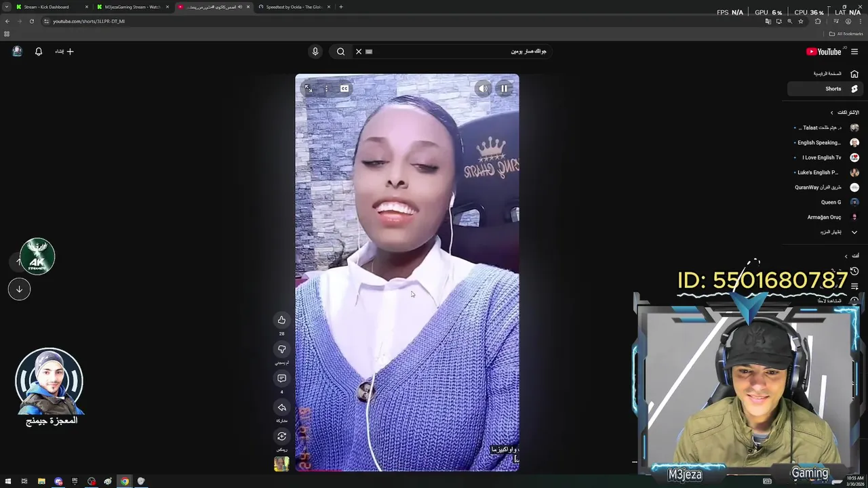The image size is (868, 488).
Task: Open the comments on the Short
Action: tap(281, 378)
